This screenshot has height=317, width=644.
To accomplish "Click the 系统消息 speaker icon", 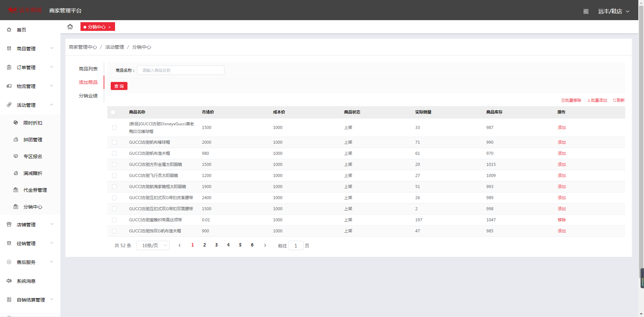I will (9, 281).
